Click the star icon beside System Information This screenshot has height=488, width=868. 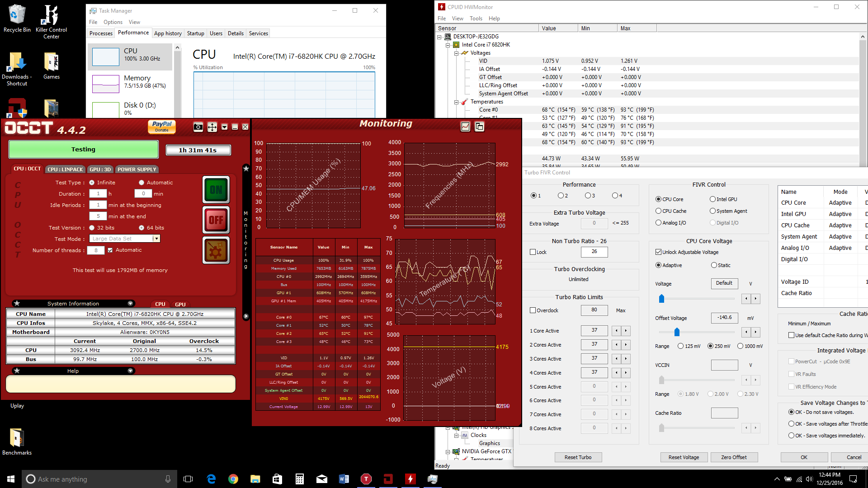pyautogui.click(x=17, y=303)
